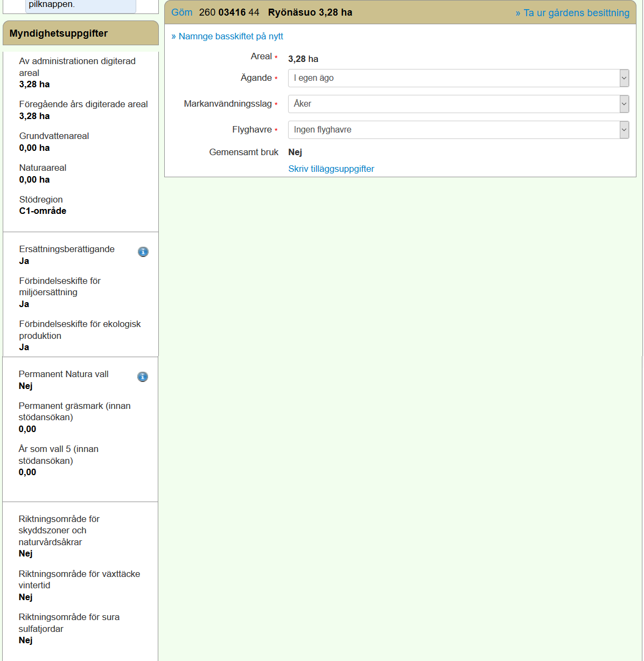Click parcel identifier 260 03416 44
Viewport: 644px width, 661px height.
coord(229,12)
